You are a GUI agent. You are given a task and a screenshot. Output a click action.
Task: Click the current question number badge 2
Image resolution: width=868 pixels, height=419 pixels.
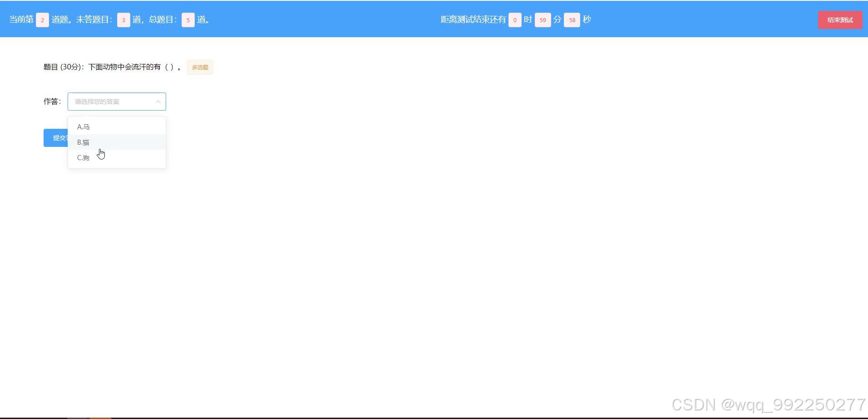pos(42,20)
